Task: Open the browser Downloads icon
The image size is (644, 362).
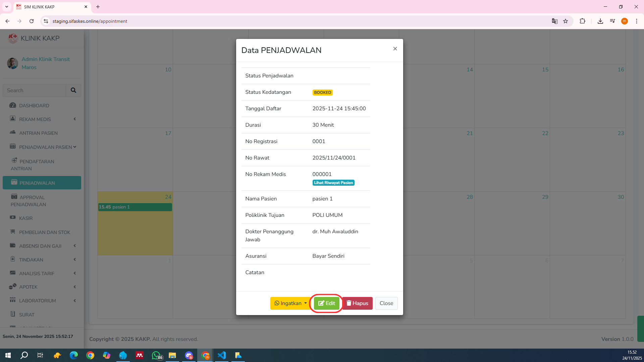Action: pyautogui.click(x=600, y=21)
